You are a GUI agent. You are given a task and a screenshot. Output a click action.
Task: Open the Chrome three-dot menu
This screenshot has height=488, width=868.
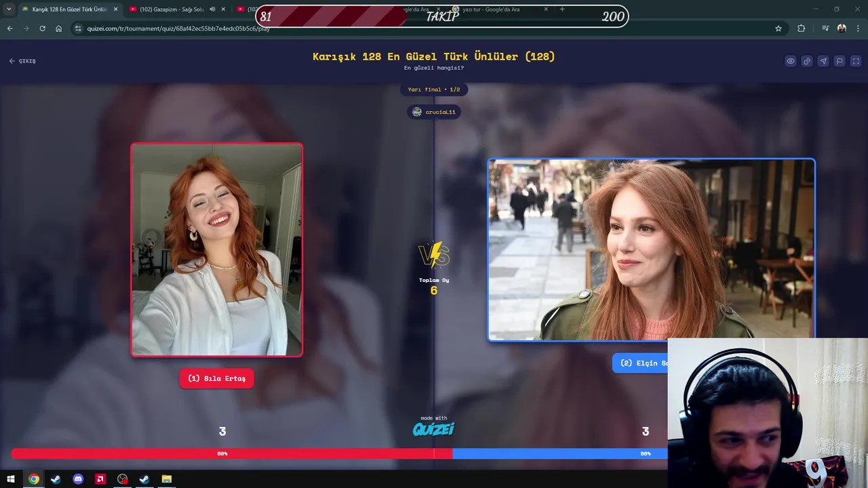pos(858,28)
